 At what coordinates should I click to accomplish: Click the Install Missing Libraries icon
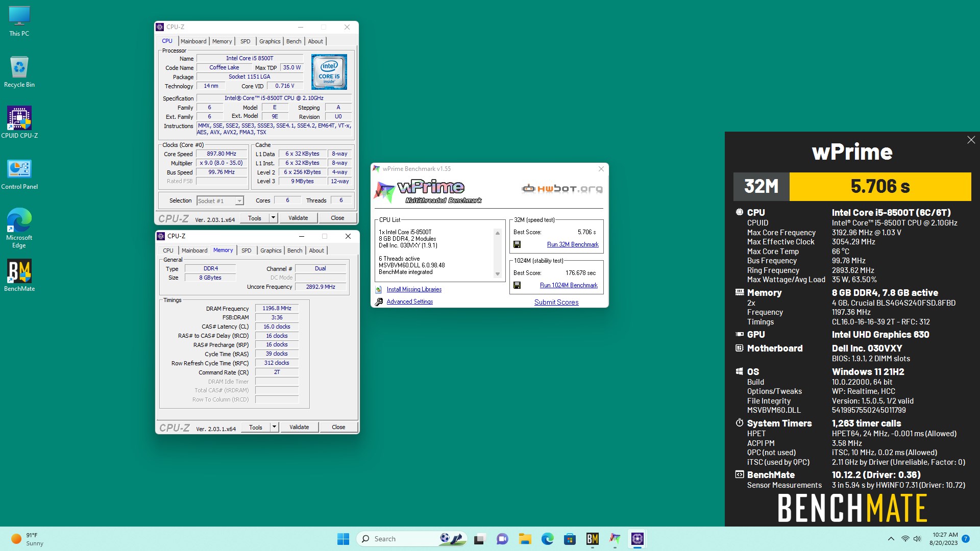379,289
